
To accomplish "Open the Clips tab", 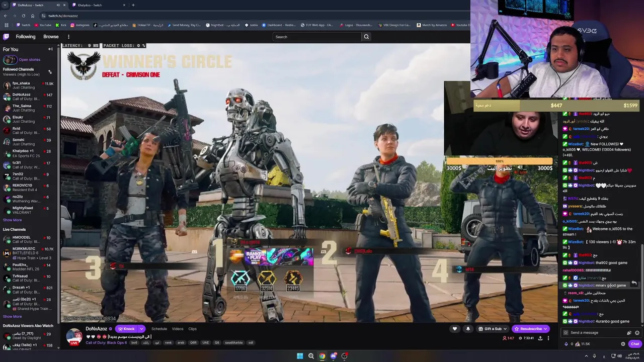I will coord(192,329).
